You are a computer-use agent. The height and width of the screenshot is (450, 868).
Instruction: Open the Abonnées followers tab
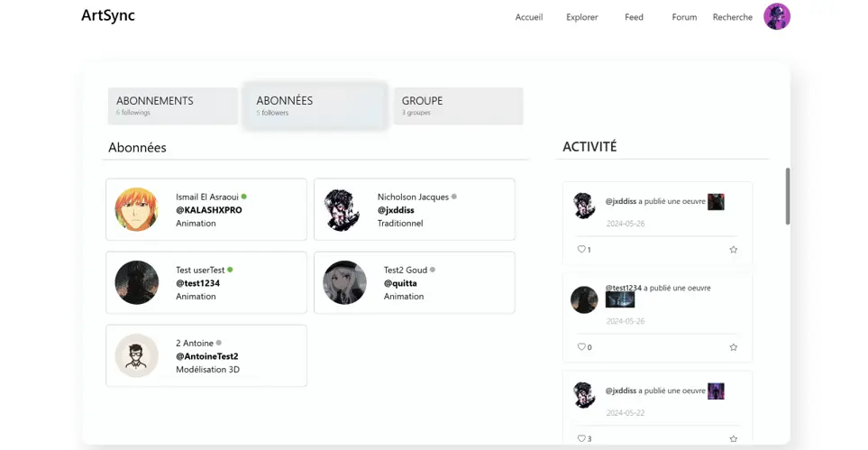[315, 106]
